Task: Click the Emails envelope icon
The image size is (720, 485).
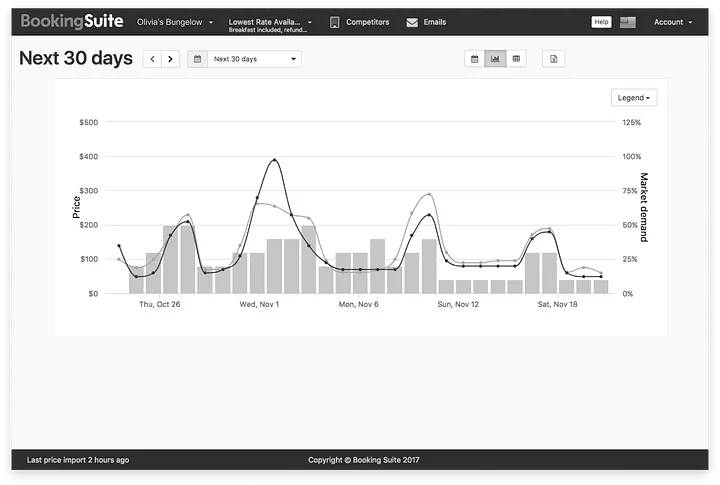Action: [412, 22]
